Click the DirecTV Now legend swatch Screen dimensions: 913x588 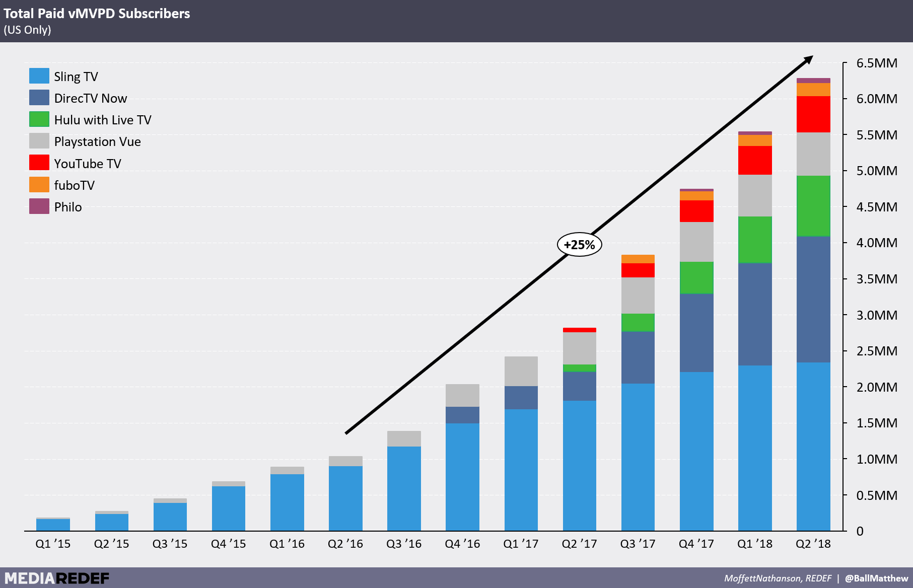point(39,98)
